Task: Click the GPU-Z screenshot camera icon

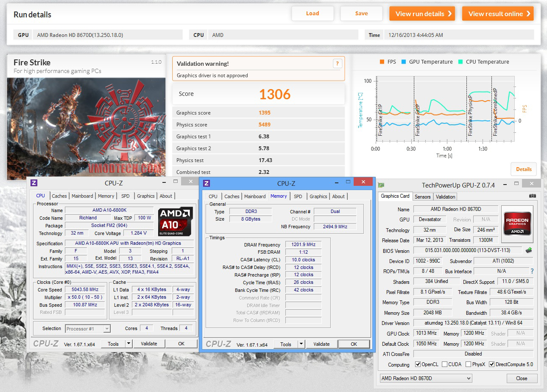Action: point(533,196)
